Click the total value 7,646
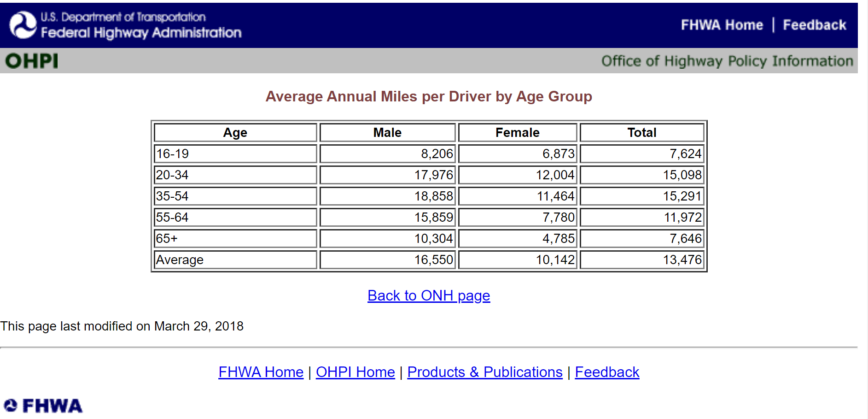 click(686, 238)
